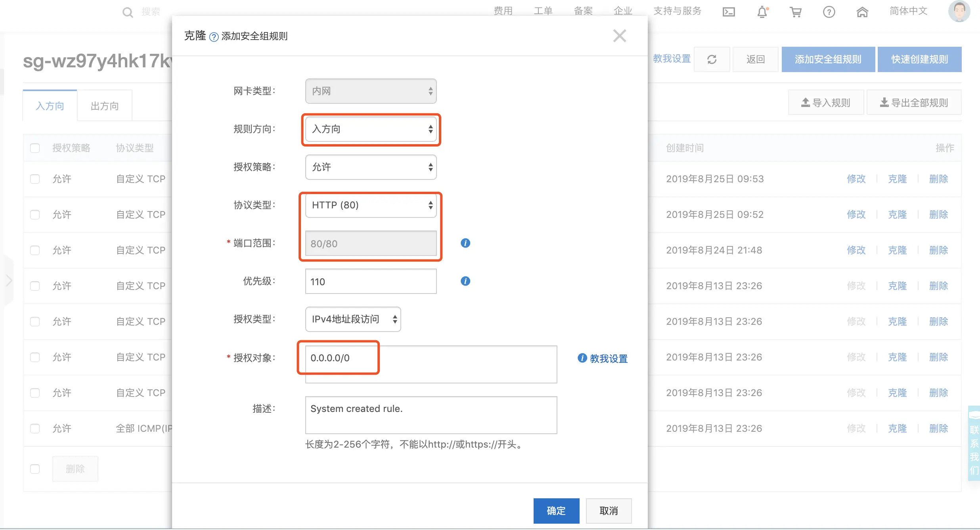Viewport: 980px width, 530px height.
Task: Click the refresh icon button
Action: pos(712,59)
